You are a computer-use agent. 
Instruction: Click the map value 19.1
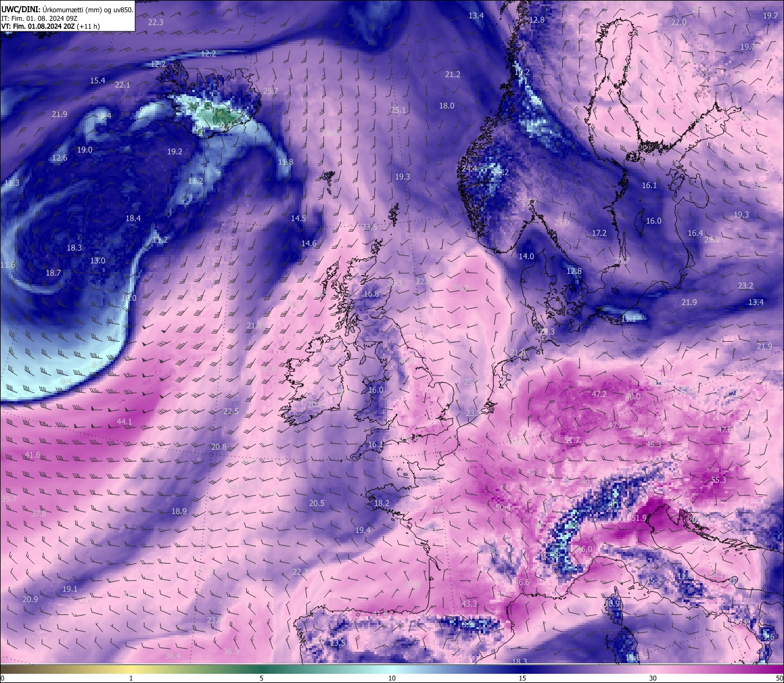(x=70, y=589)
